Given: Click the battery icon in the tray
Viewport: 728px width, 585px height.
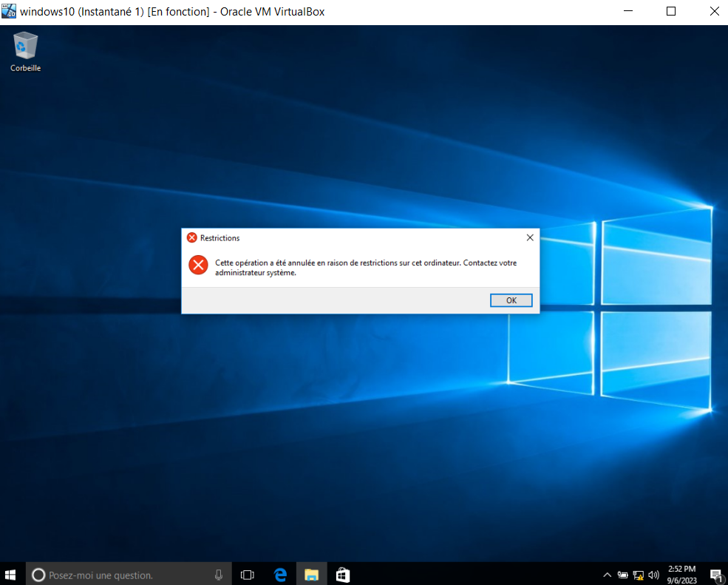Looking at the screenshot, I should (622, 575).
